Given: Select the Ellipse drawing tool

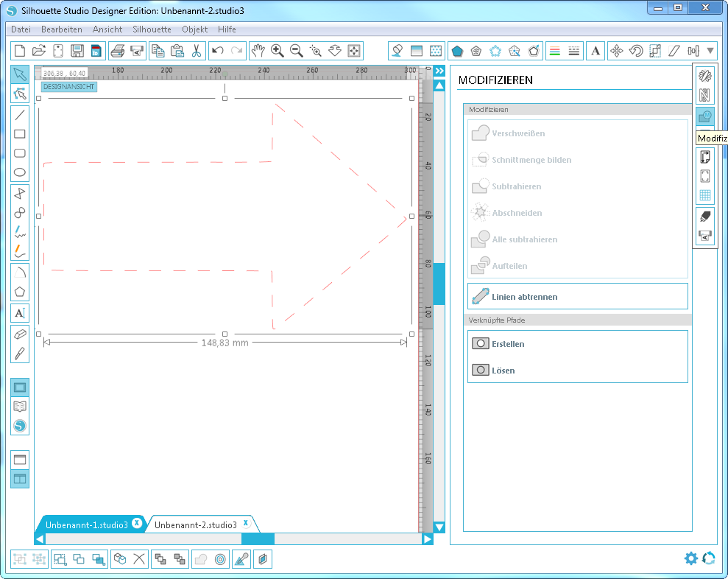Looking at the screenshot, I should click(20, 172).
